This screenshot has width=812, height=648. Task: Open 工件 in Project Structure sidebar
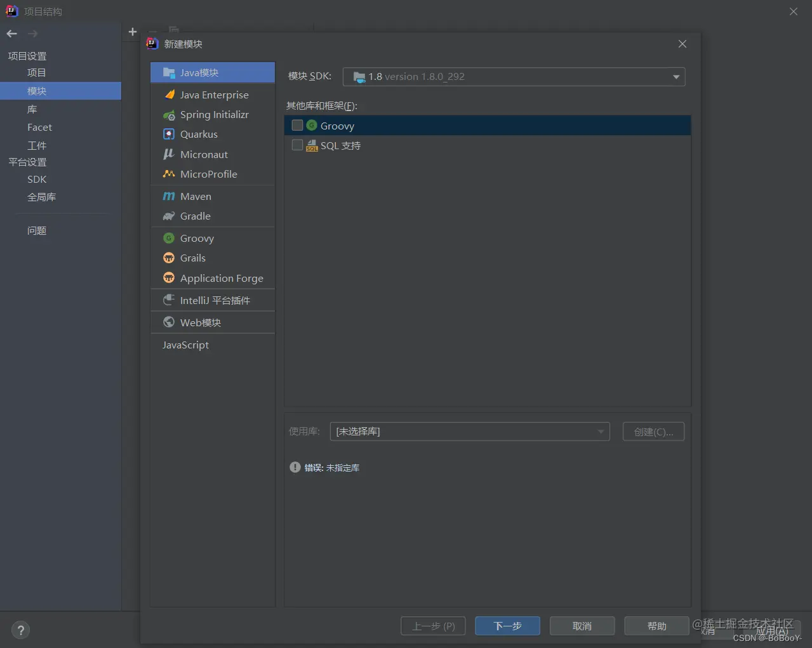coord(36,145)
